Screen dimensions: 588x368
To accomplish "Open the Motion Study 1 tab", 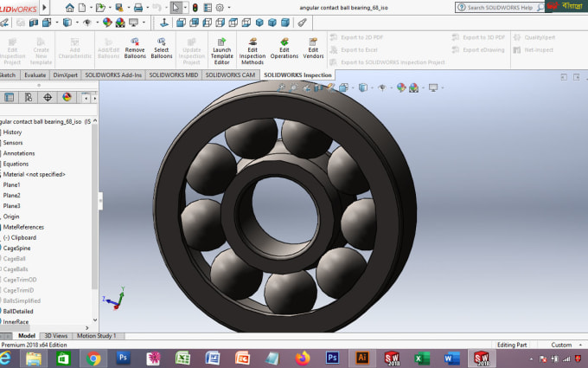I will click(x=96, y=336).
